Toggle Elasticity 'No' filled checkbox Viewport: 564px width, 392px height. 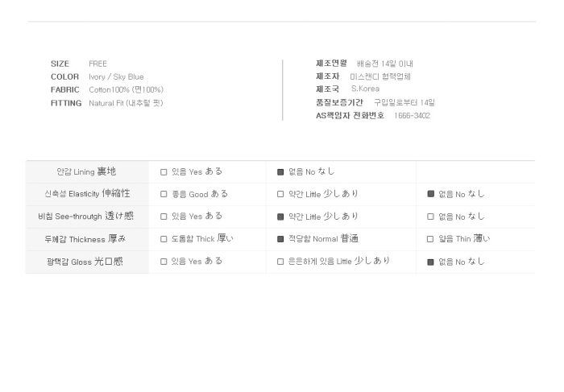pos(430,194)
